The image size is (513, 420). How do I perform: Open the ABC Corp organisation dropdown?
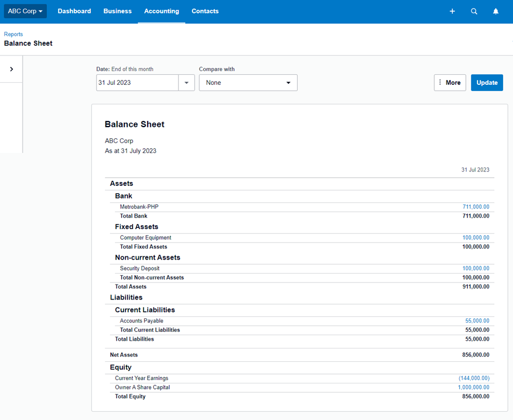click(x=25, y=11)
